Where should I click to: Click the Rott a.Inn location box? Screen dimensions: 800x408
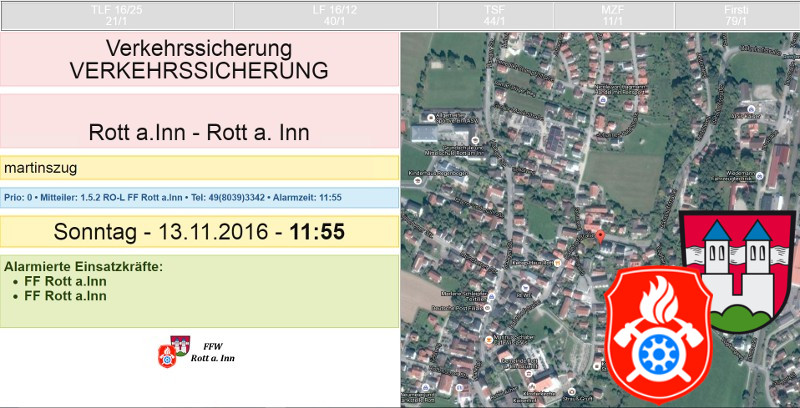(x=199, y=132)
